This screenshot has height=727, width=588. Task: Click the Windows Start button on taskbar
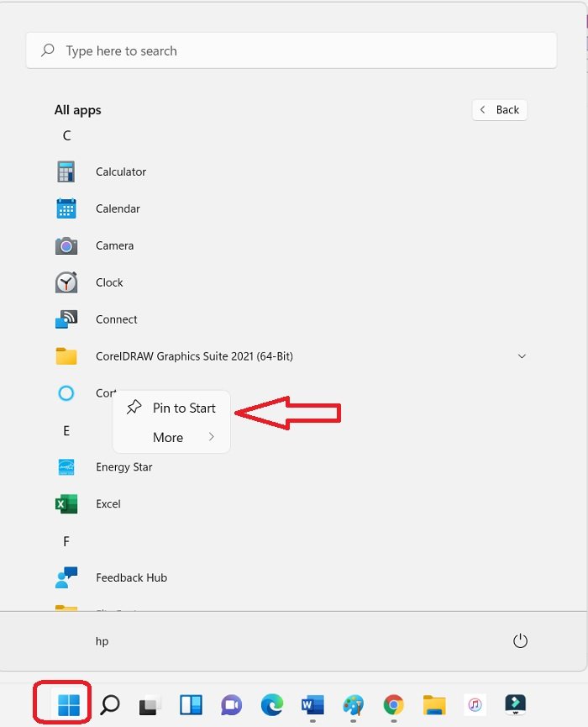(x=69, y=705)
